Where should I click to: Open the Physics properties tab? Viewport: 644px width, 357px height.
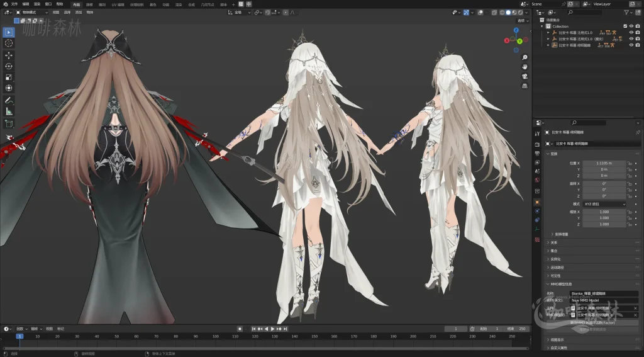click(537, 211)
